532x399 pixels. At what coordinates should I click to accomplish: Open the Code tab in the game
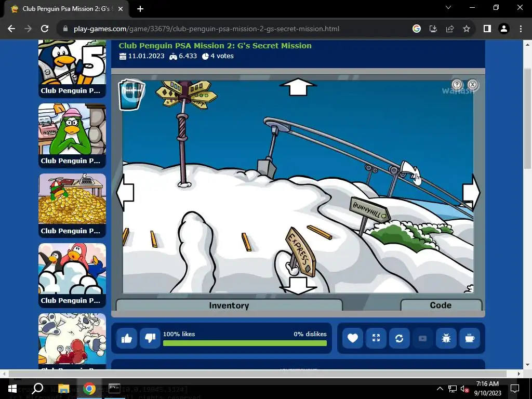[441, 305]
